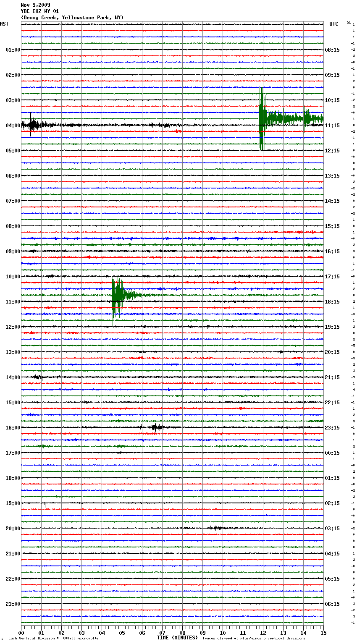Viewport: 357px width, 644px height.
Task: Select the 11:15 UTC time label
Action: (332, 126)
